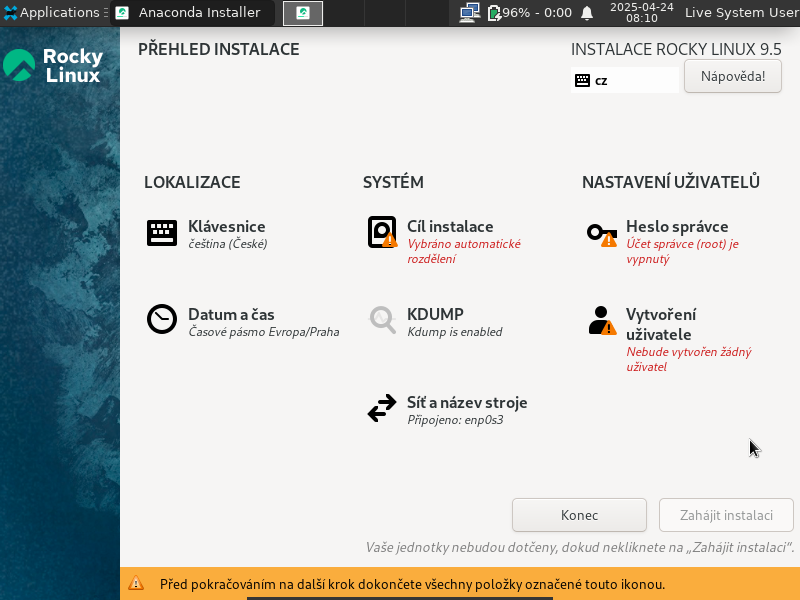The height and width of the screenshot is (600, 800).
Task: Click the keyboard icon for Klávesnice
Action: 162,233
